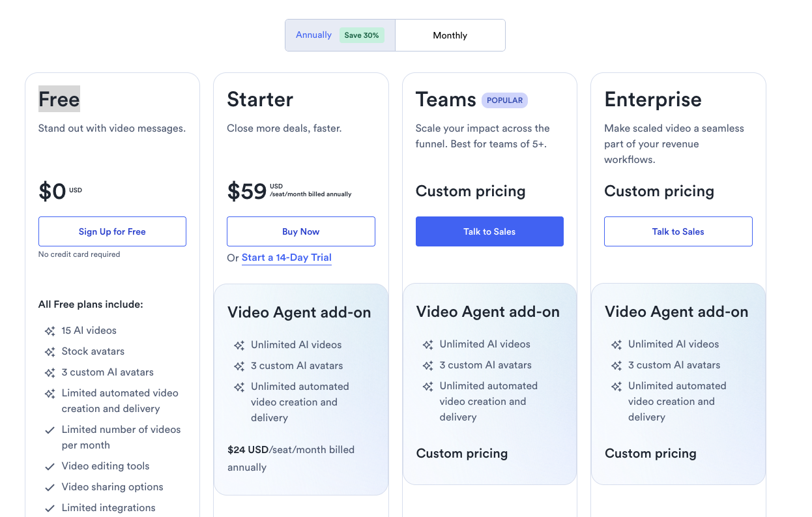Image resolution: width=812 pixels, height=517 pixels.
Task: Click the POPULAR badge on Teams
Action: point(504,100)
